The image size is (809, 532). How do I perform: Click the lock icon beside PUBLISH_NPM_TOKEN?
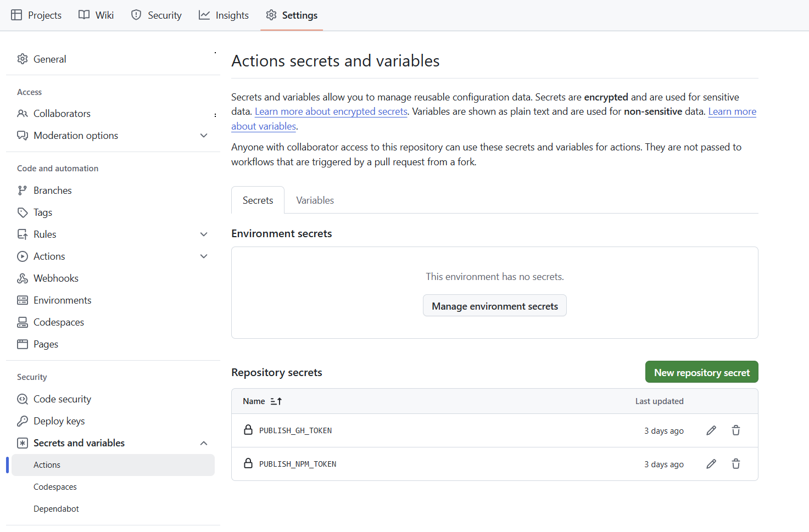pos(248,463)
